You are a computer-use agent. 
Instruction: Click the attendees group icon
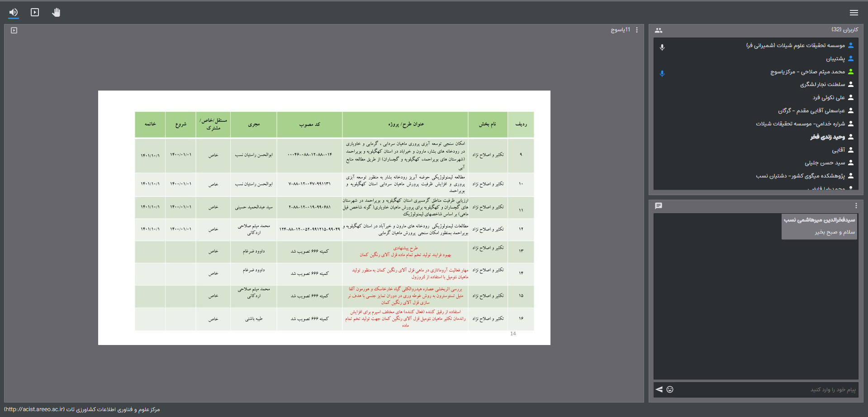pos(658,30)
